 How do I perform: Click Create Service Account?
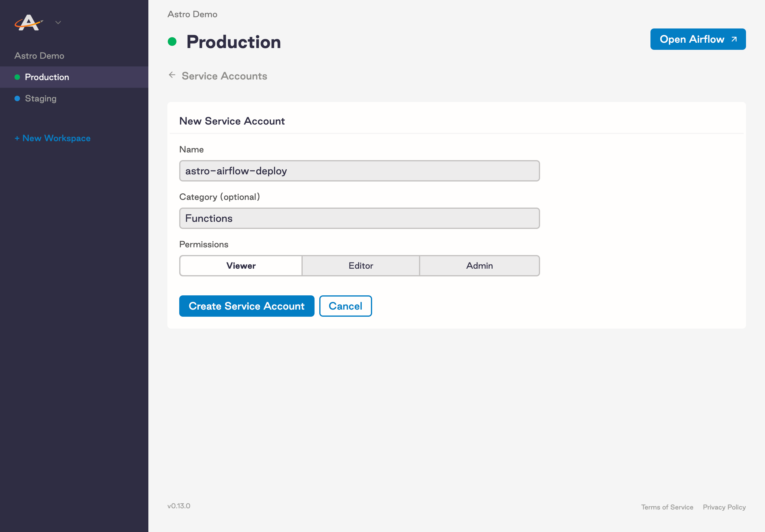click(247, 306)
